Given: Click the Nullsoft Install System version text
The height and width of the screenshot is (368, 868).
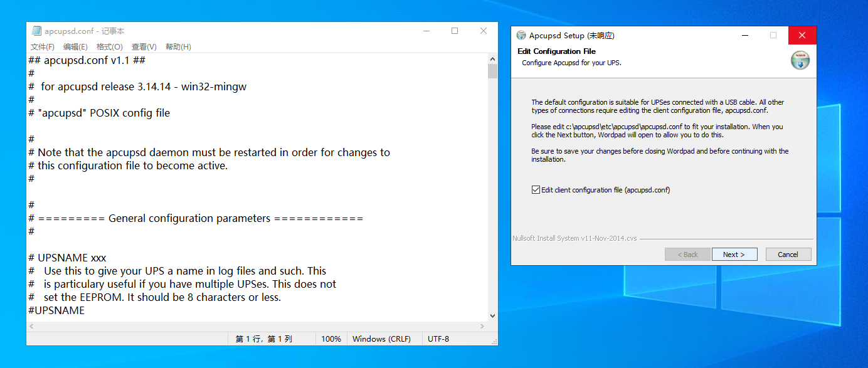Looking at the screenshot, I should [x=575, y=238].
